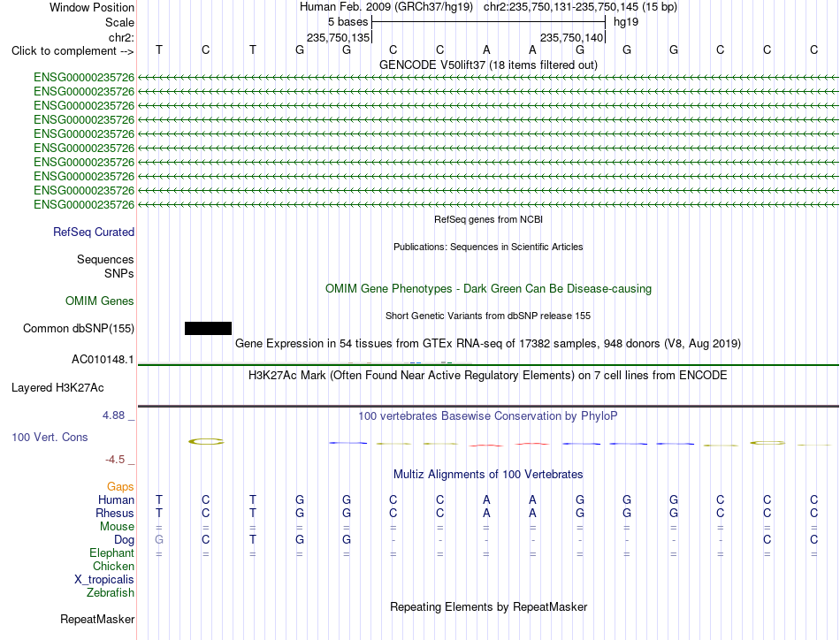
Task: Click the -4.5 lower PhyloP scale value
Action: coord(115,460)
